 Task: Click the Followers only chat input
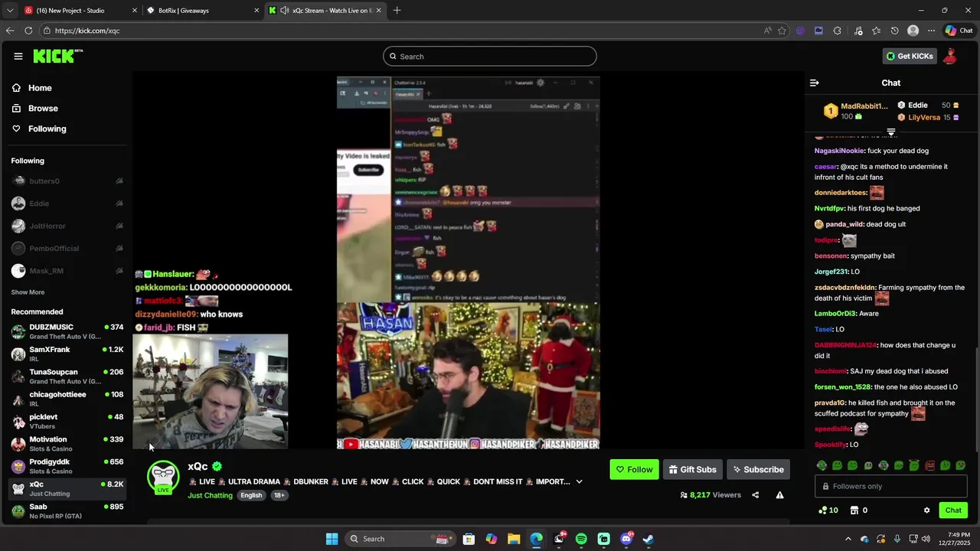point(891,486)
